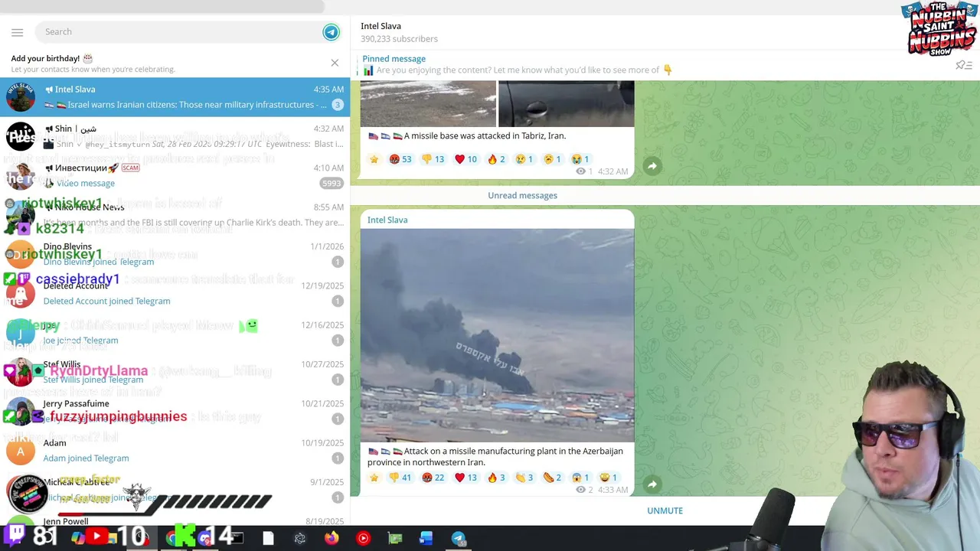Open YouTube Music from the taskbar
The height and width of the screenshot is (551, 980).
pyautogui.click(x=363, y=538)
